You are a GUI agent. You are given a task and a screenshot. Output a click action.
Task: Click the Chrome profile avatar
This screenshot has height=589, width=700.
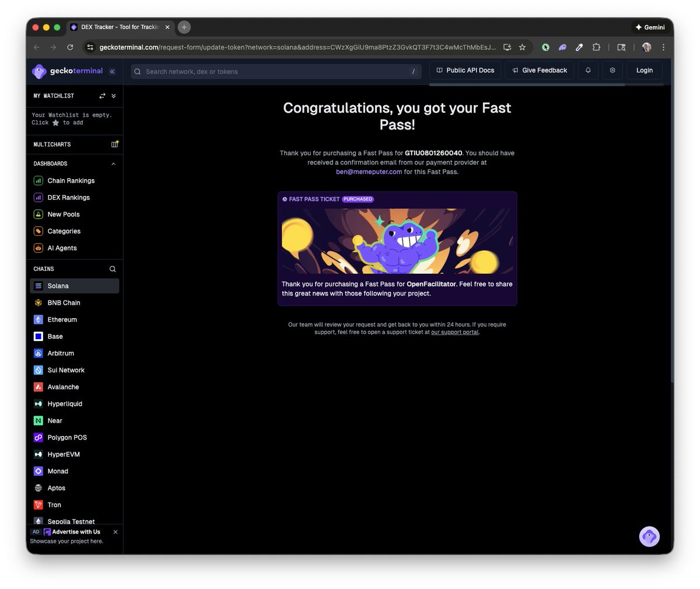tap(646, 47)
